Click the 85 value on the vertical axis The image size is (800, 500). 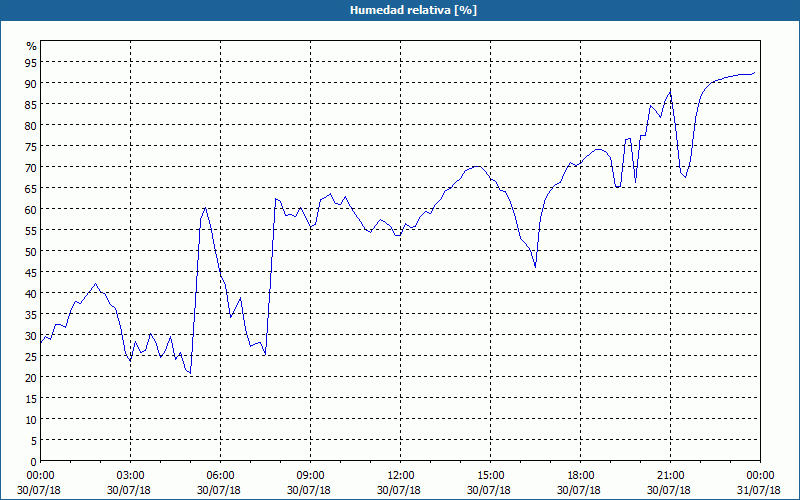[31, 104]
